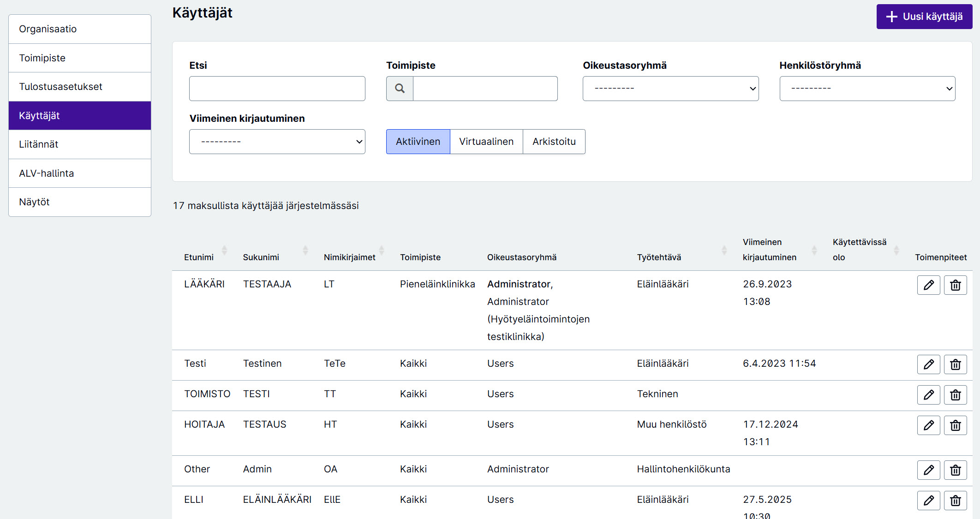Delete user Other Admin with trash icon
Screen dimensions: 980x519
pyautogui.click(x=955, y=470)
